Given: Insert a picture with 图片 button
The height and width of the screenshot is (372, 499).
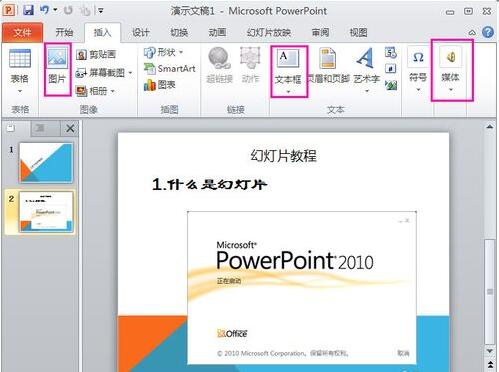Looking at the screenshot, I should [57, 69].
